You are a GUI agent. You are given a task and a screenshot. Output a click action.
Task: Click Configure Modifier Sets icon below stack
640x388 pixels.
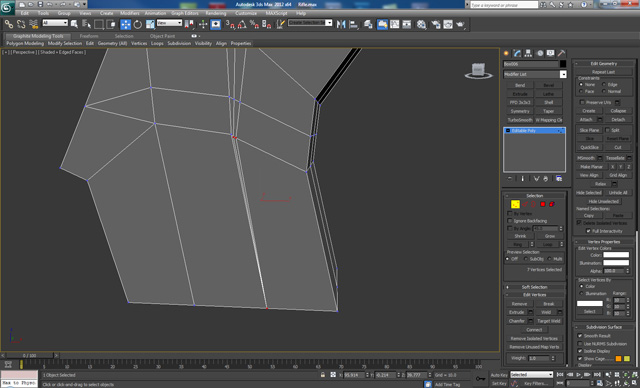pyautogui.click(x=559, y=179)
